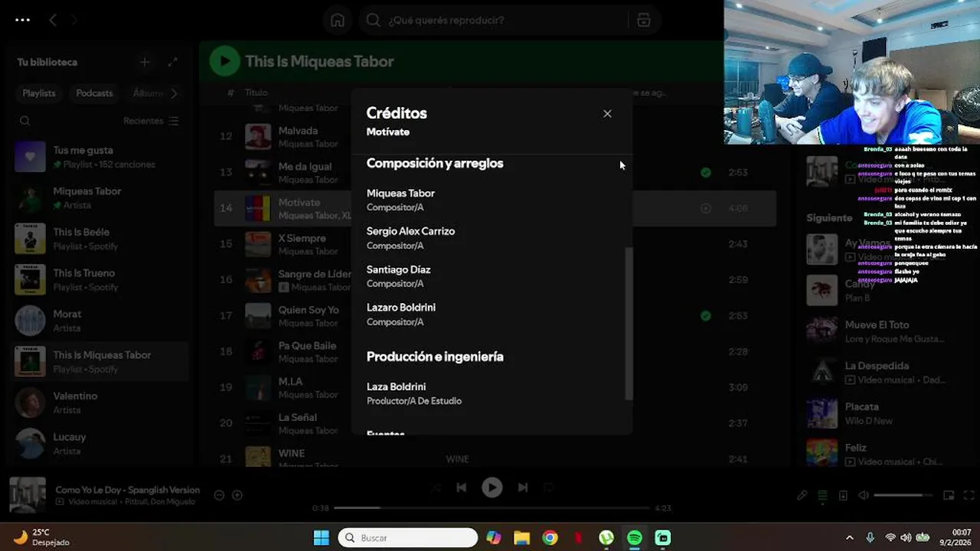
Task: Select the Podcasts filter chip
Action: click(94, 93)
